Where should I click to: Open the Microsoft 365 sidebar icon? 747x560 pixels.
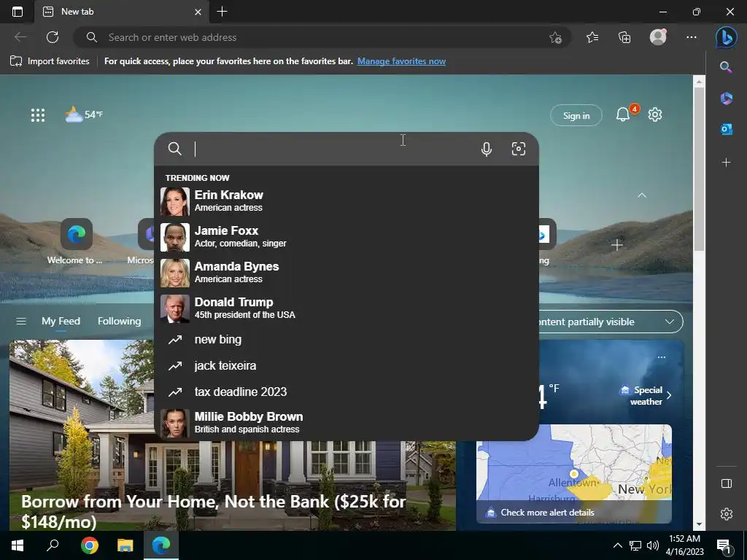click(726, 98)
